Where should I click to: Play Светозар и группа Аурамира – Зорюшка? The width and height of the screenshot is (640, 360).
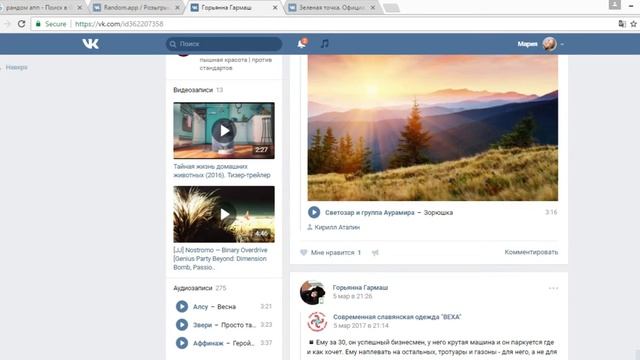click(314, 212)
